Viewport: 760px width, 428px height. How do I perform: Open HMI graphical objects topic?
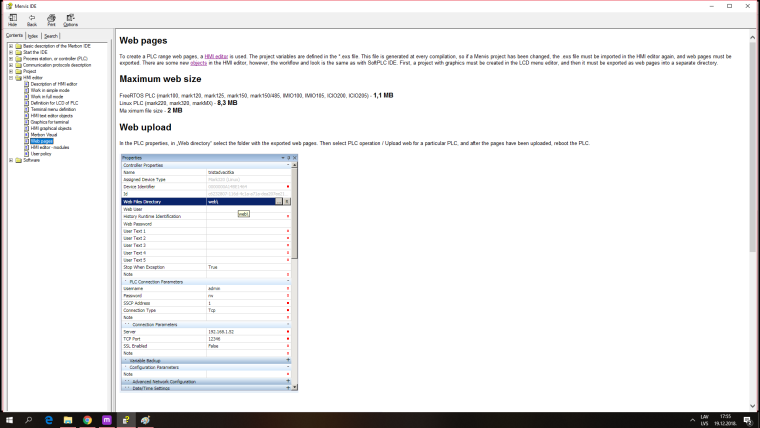pos(51,128)
